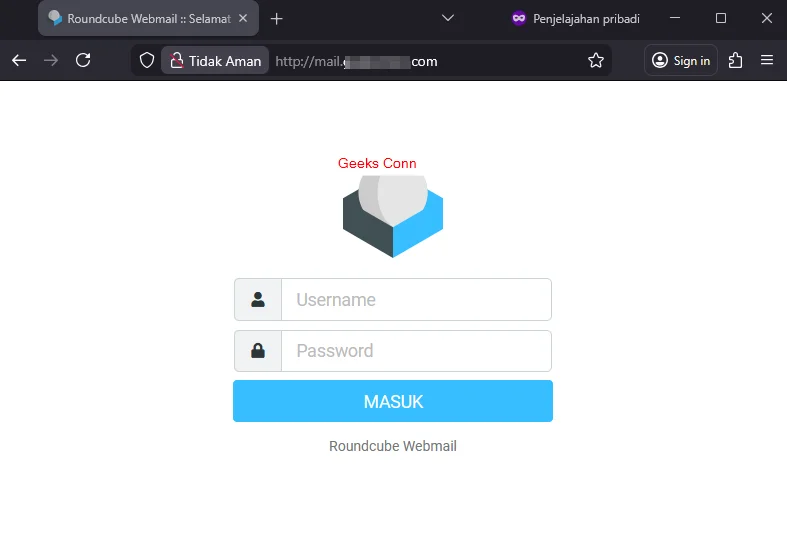Submit login with the MASUK button
Viewport: 787px width, 558px height.
point(393,401)
